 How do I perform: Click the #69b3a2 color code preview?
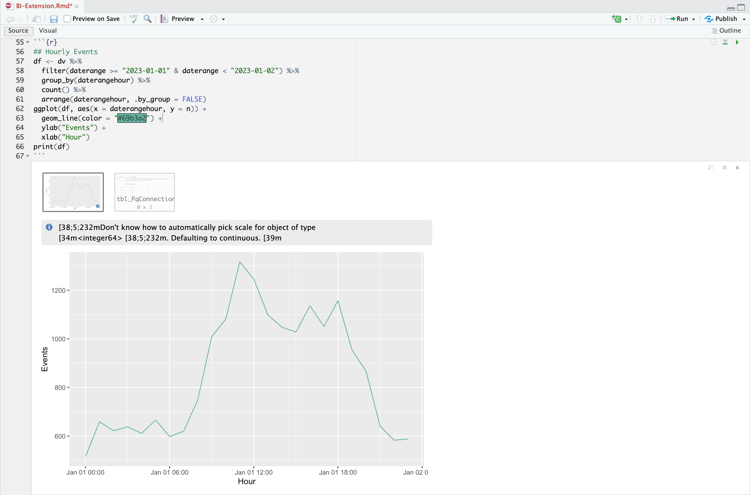coord(131,118)
